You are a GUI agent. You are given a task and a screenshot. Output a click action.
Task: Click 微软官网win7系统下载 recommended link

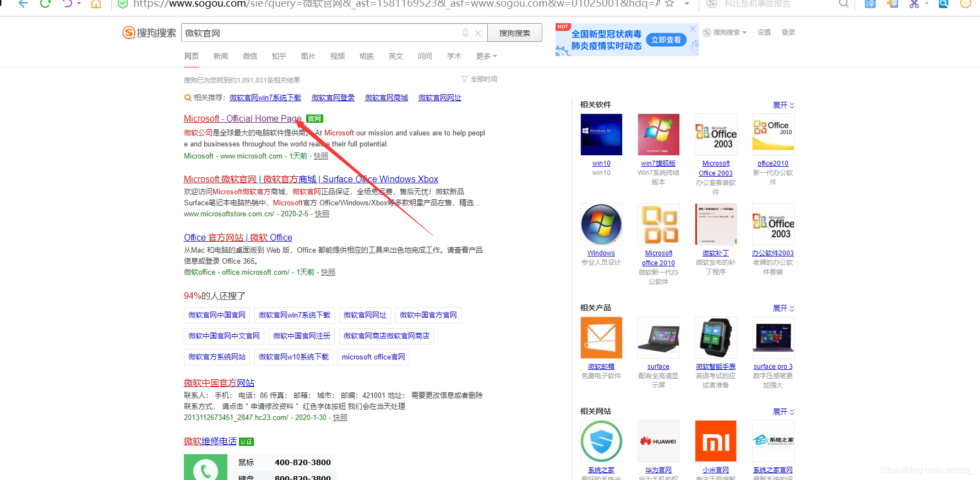pos(265,98)
